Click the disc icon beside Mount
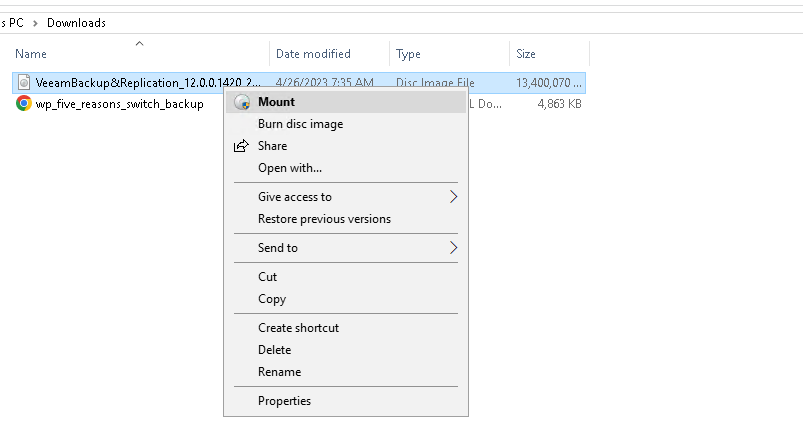 [x=242, y=102]
